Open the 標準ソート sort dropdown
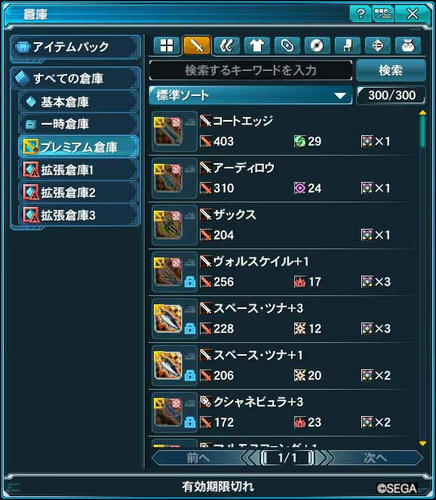 (251, 96)
